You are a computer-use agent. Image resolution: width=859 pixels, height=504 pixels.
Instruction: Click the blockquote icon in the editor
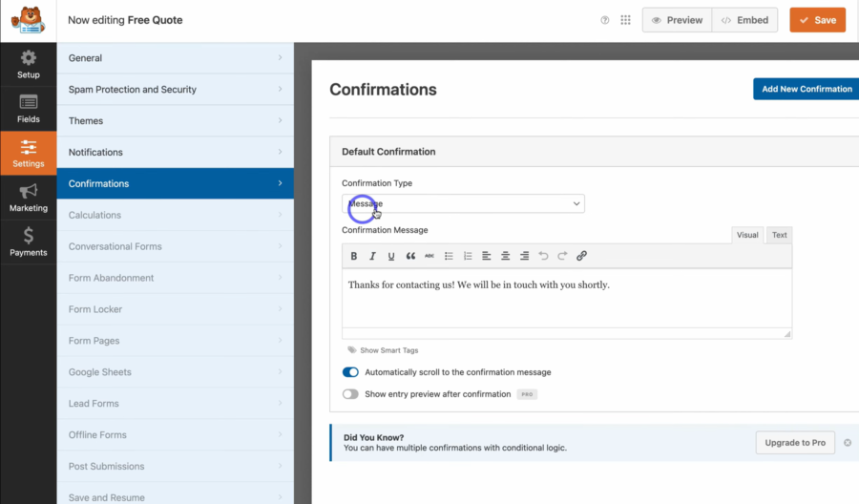click(410, 256)
